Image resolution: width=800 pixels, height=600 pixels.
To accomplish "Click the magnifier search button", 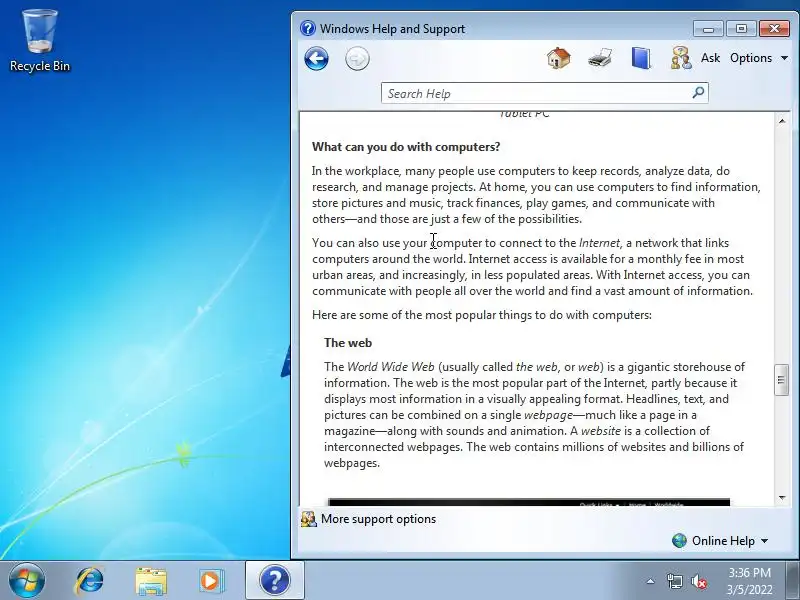I will pyautogui.click(x=698, y=93).
